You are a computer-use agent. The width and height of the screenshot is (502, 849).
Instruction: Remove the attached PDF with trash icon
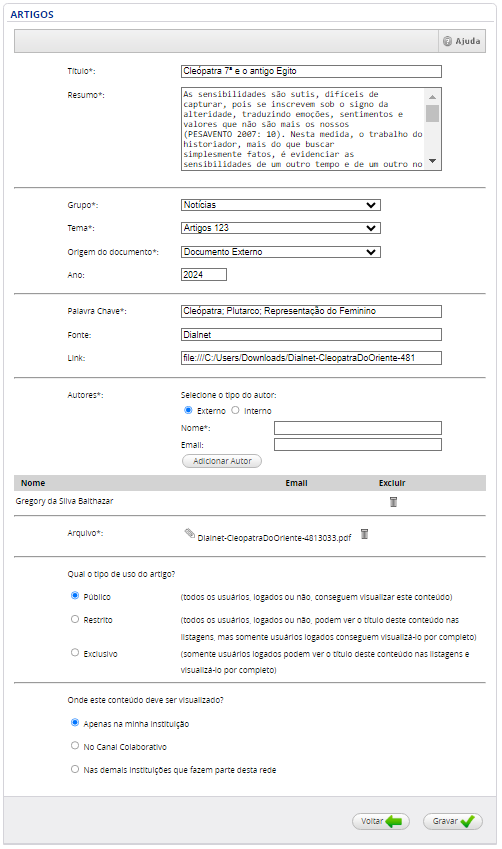pyautogui.click(x=364, y=534)
